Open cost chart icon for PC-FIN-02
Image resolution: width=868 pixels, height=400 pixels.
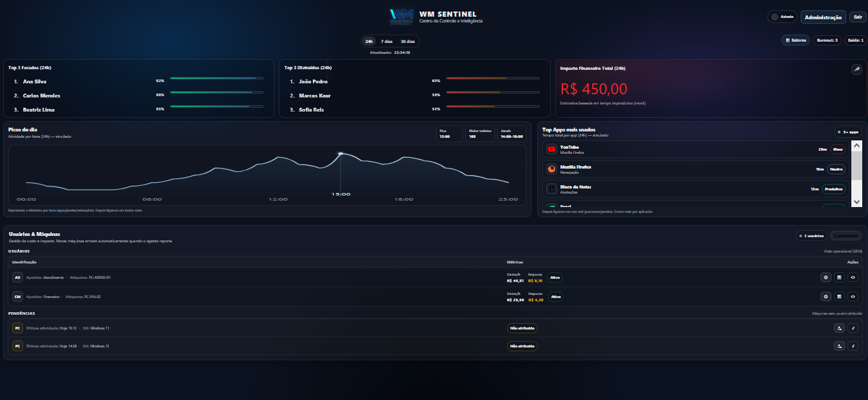tap(839, 296)
